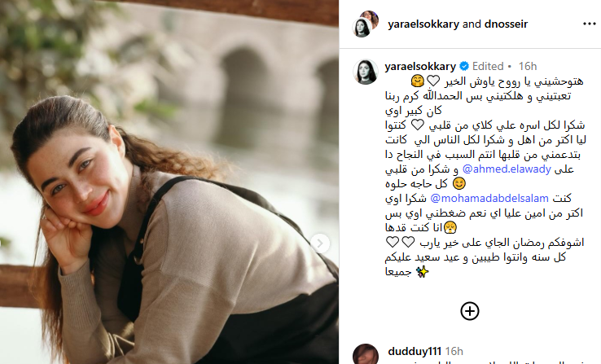601x364 pixels.
Task: Open the @ahmed.elawady mention
Action: pyautogui.click(x=507, y=169)
